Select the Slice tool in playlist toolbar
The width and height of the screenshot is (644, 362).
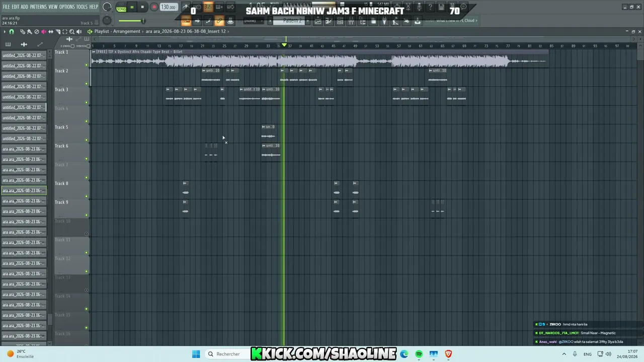coord(57,32)
